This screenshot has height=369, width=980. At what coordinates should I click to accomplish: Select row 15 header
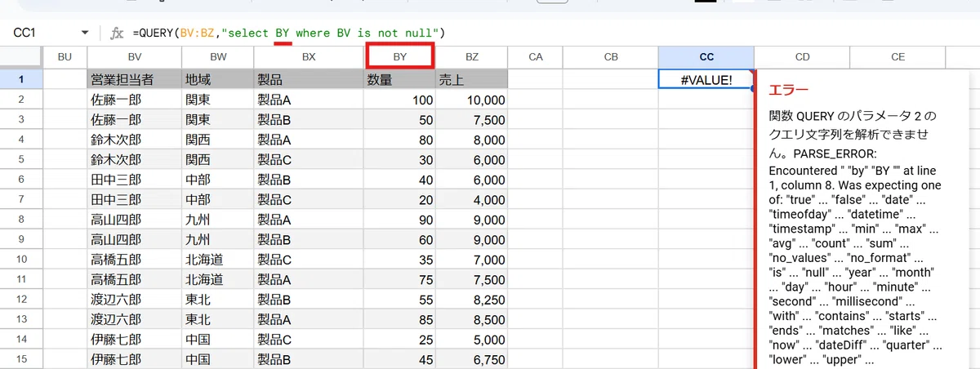click(21, 358)
